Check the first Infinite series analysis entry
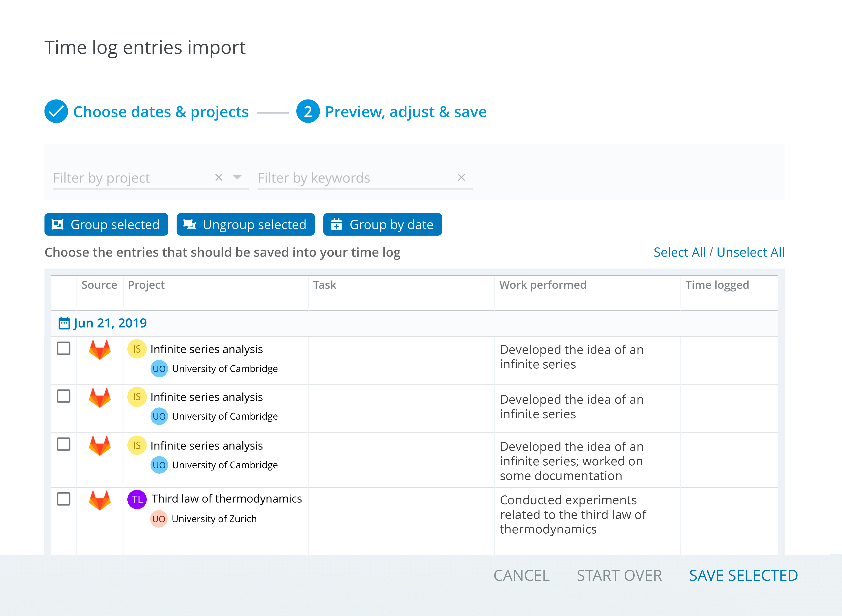 63,348
